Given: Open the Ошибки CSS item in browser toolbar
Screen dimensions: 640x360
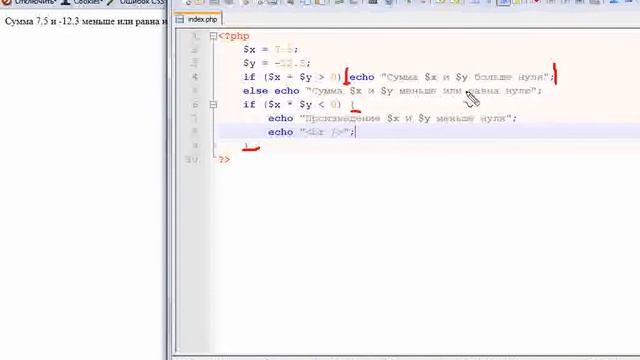Looking at the screenshot, I should [136, 2].
